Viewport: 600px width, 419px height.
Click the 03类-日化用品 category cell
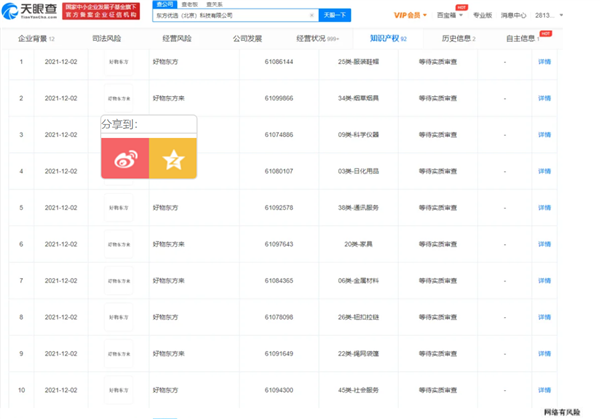coord(358,171)
